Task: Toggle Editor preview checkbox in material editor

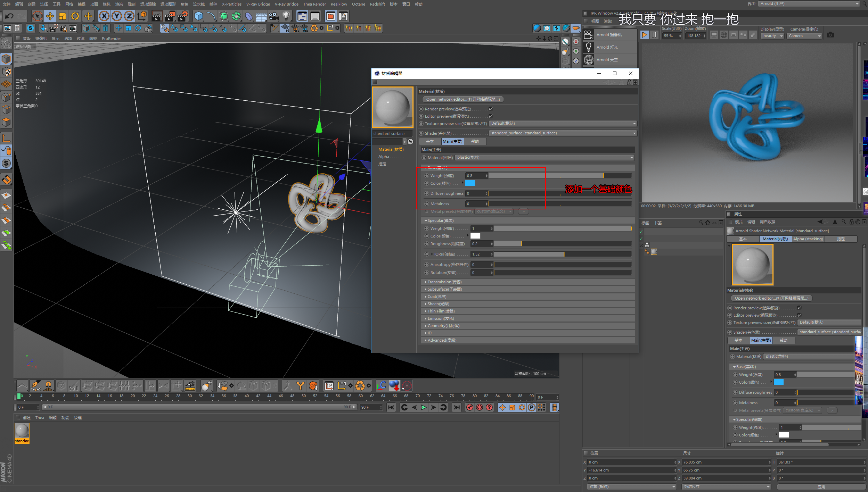Action: click(x=491, y=116)
